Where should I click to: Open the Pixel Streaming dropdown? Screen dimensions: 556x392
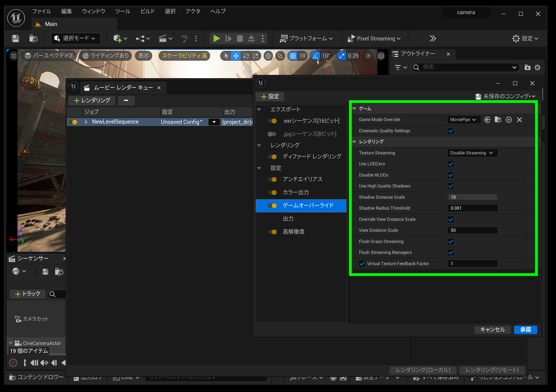point(374,39)
